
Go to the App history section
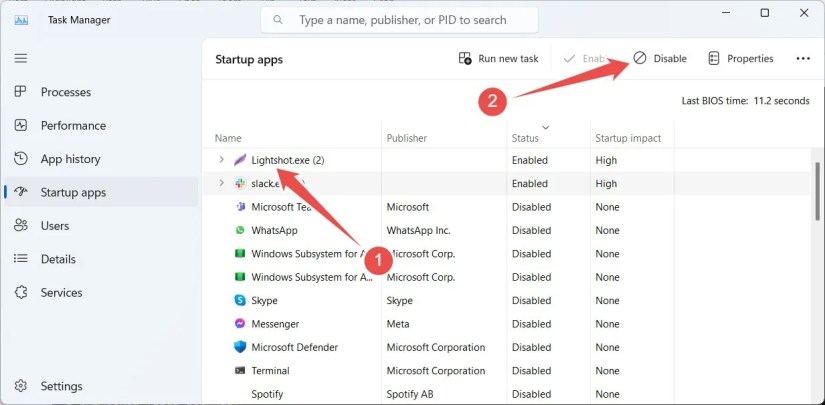point(70,159)
